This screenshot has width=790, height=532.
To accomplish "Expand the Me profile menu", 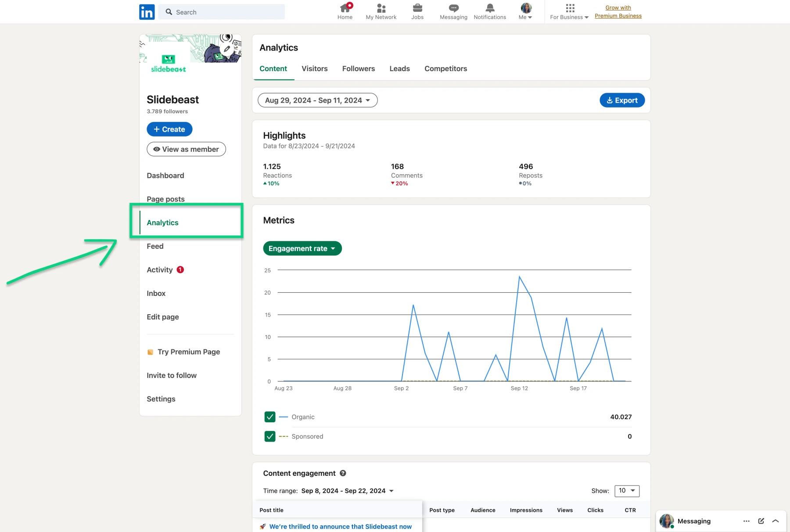I will tap(525, 11).
